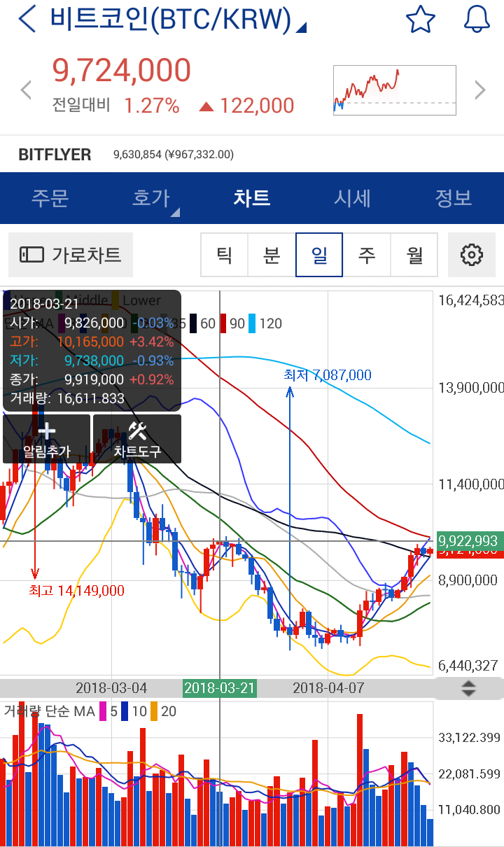Screen dimensions: 504x847
Task: Select the 분 chart interval
Action: 272,255
